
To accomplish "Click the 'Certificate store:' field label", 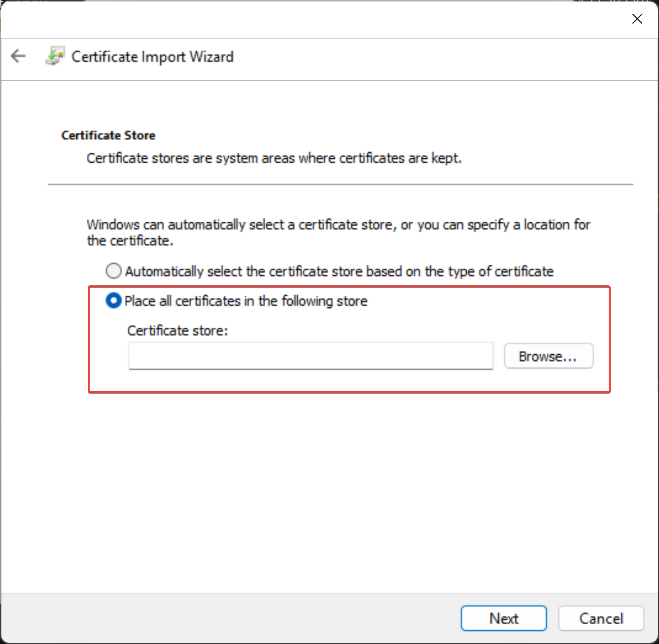I will point(177,331).
